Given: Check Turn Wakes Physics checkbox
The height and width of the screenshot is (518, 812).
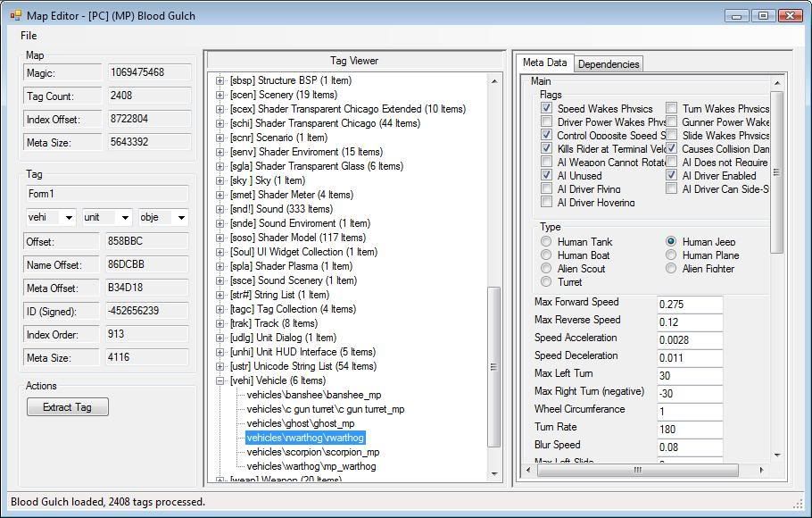Looking at the screenshot, I should click(671, 108).
